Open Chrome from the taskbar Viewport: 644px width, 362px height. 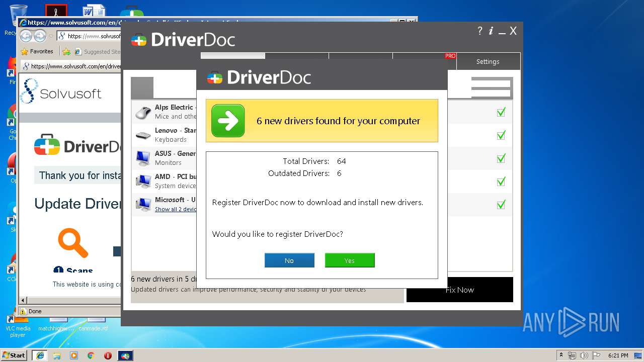[x=91, y=355]
